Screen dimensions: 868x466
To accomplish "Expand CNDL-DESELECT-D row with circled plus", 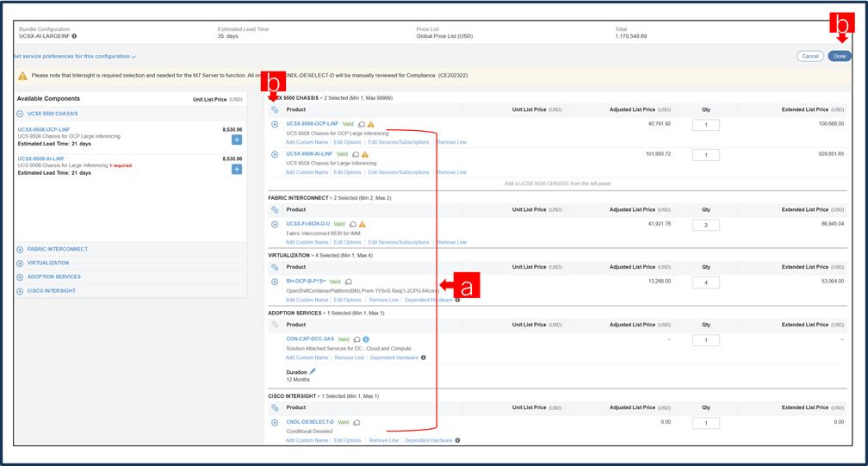I will tap(275, 423).
